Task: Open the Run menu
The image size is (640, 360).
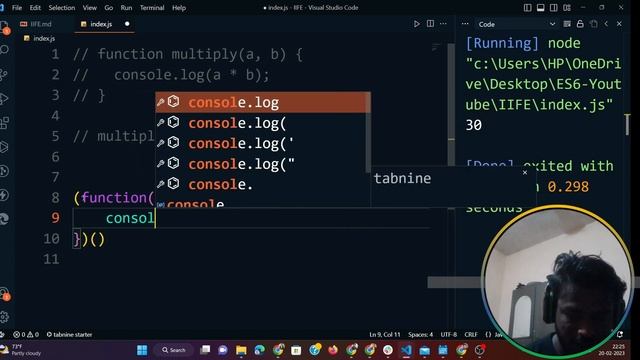Action: 126,8
